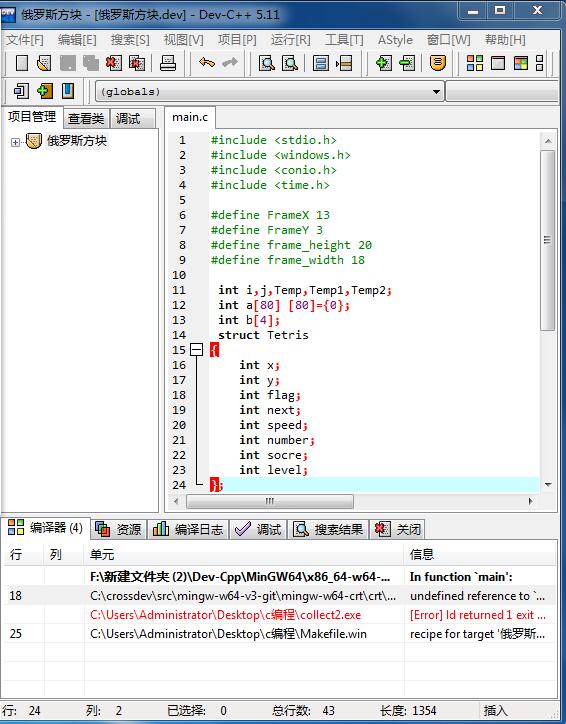Open the 窗口[W] menu
Screen dimensions: 566x724
click(449, 40)
